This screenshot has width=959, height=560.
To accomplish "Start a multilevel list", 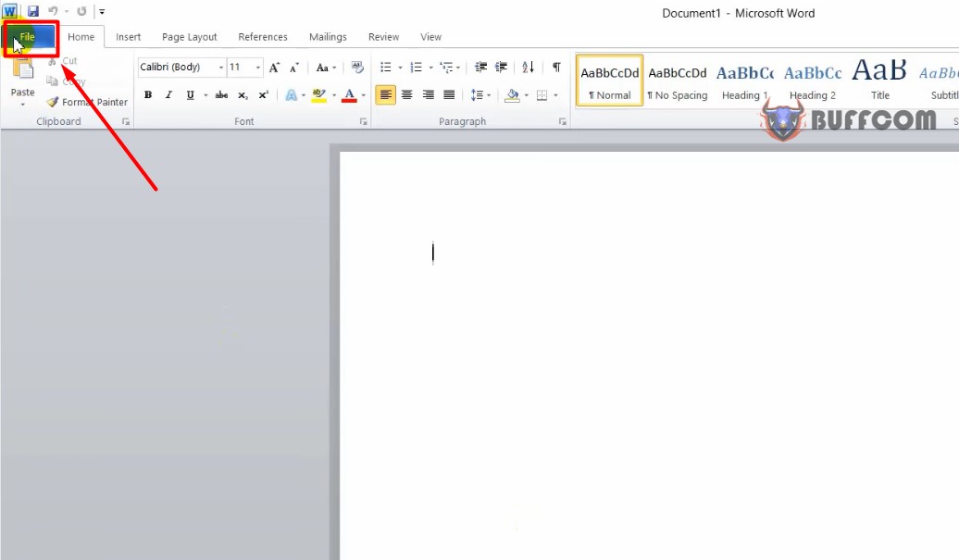I will click(x=446, y=68).
